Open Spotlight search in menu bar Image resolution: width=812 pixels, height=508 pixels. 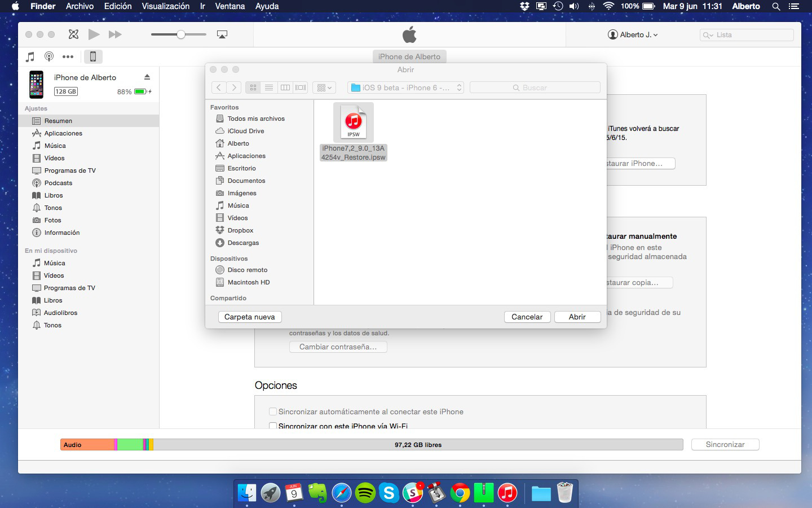[776, 6]
